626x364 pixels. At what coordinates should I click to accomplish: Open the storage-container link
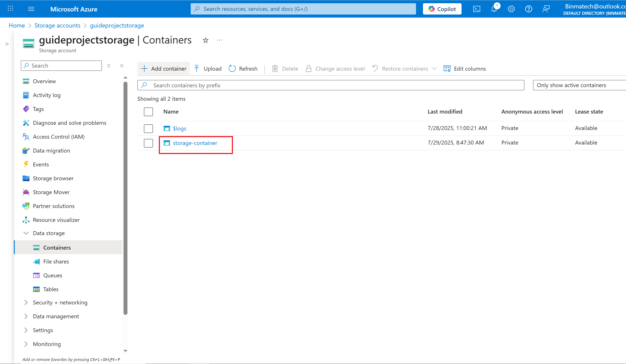point(195,143)
